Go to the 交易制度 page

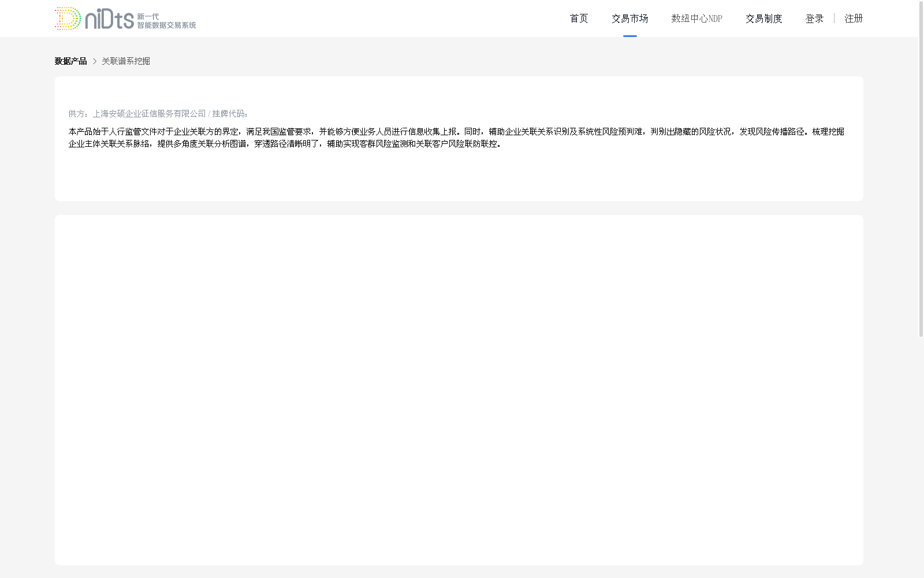click(763, 18)
